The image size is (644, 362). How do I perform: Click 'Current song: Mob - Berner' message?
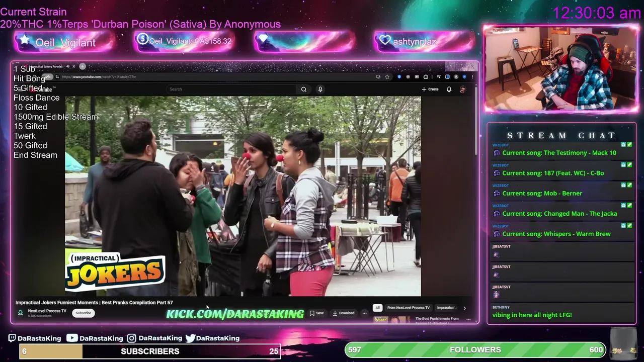542,193
